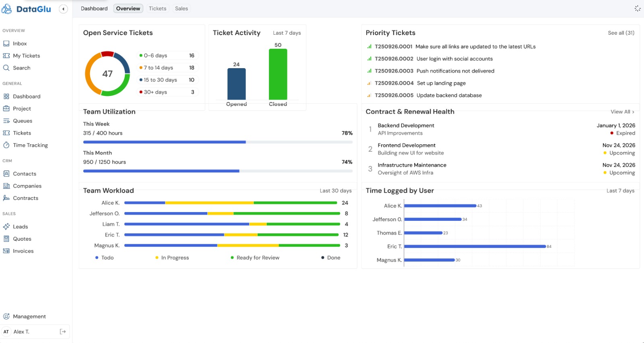644x343 pixels.
Task: Click the green Closed bar in Ticket Activity
Action: 278,74
